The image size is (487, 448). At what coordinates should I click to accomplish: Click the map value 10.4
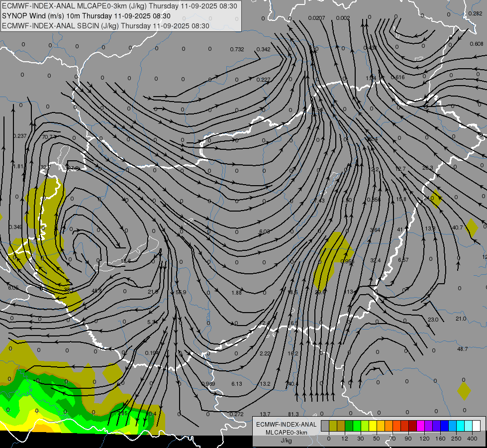pos(151,414)
